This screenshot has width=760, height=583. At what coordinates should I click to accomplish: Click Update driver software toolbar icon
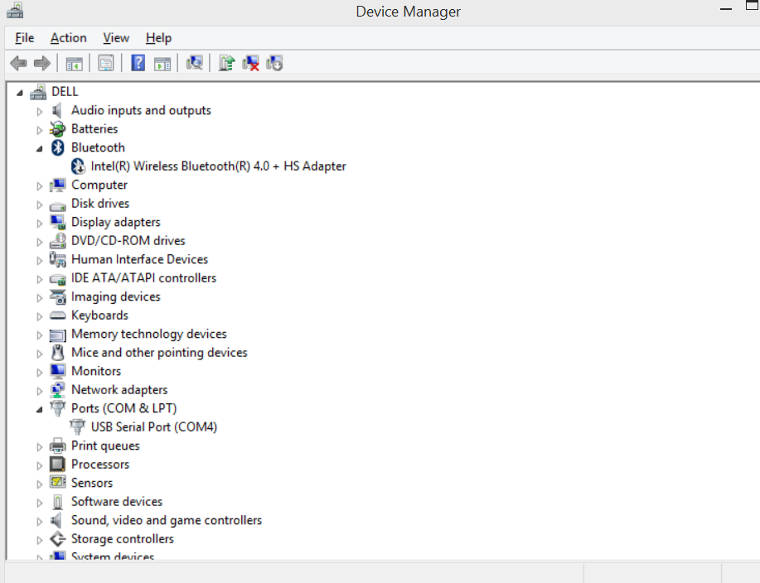coord(226,63)
